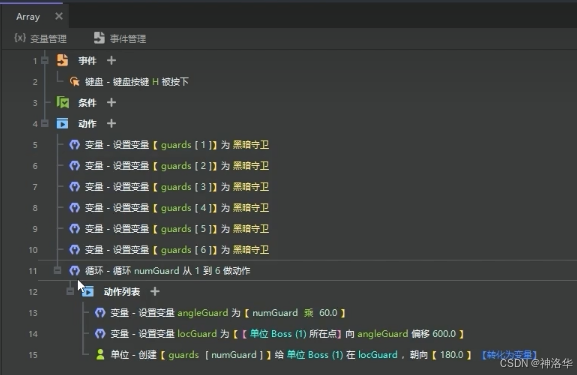Image resolution: width=577 pixels, height=375 pixels.
Task: Click loop end value 6
Action: click(217, 271)
